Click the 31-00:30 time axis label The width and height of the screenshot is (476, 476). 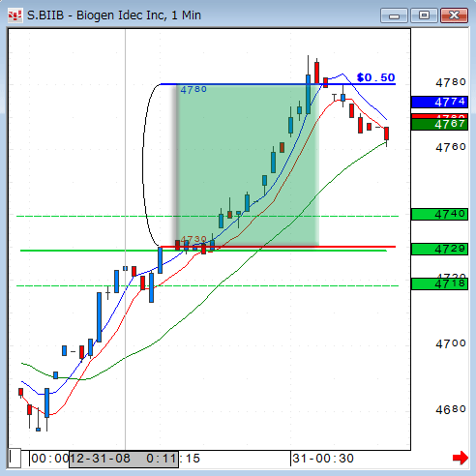pyautogui.click(x=322, y=459)
